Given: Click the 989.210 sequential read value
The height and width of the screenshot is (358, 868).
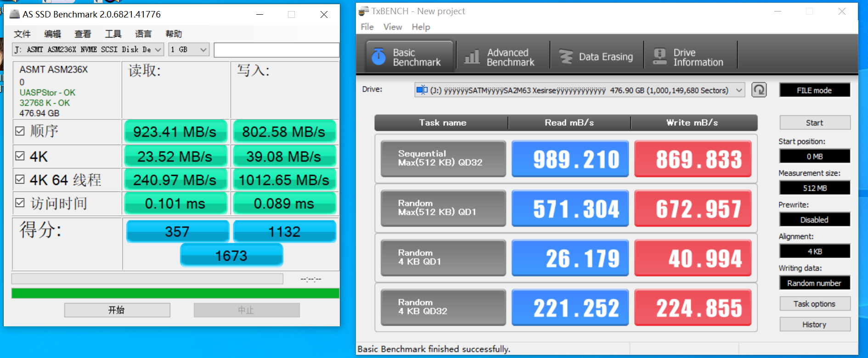Looking at the screenshot, I should pos(570,159).
